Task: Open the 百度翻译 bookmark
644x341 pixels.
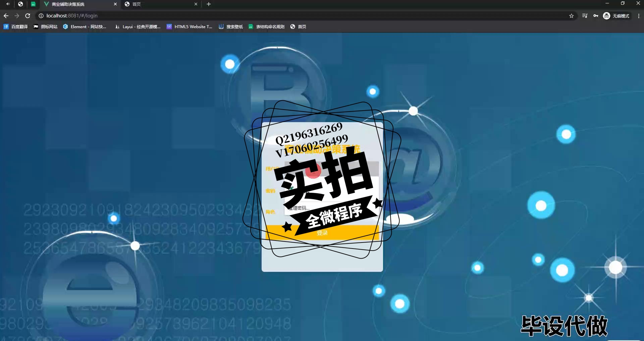Action: coord(15,26)
